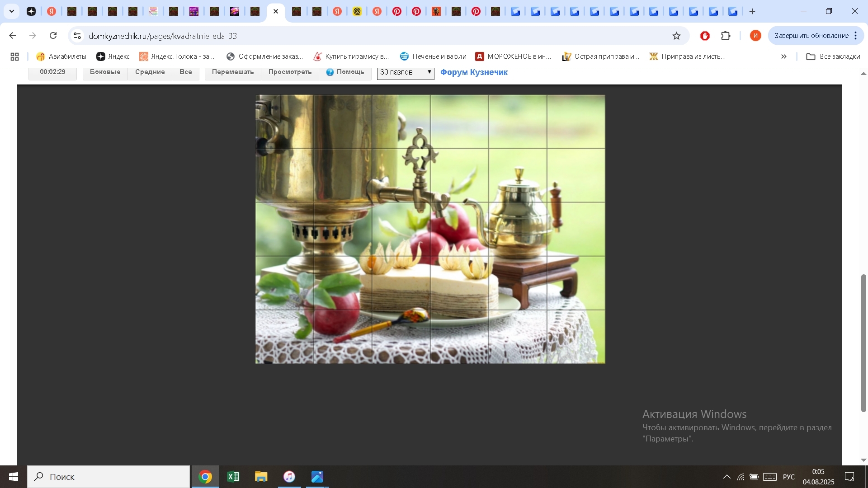This screenshot has width=868, height=488.
Task: Open Chrome three-dot menu
Action: pos(856,36)
